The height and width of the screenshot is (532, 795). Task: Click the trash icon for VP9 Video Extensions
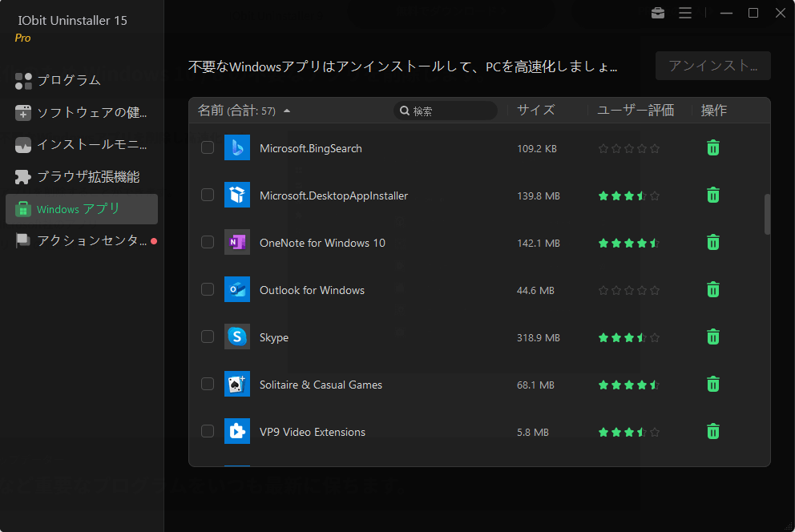pyautogui.click(x=713, y=431)
